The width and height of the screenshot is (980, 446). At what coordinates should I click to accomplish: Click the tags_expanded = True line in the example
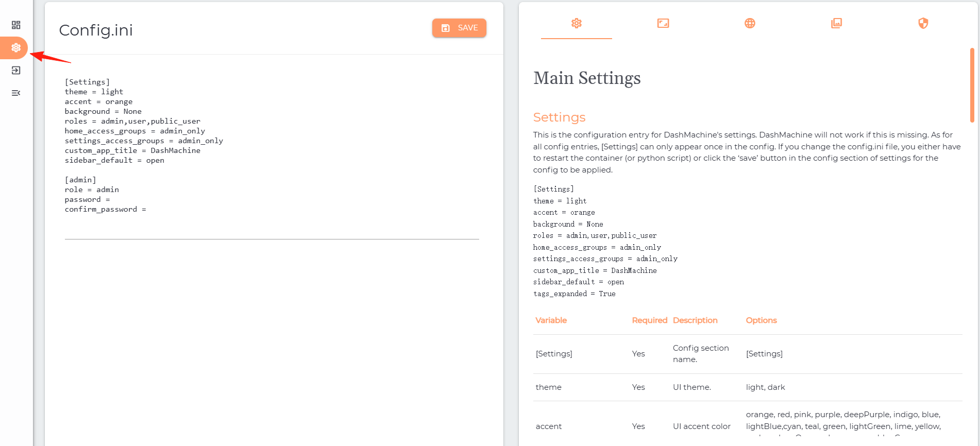click(575, 294)
